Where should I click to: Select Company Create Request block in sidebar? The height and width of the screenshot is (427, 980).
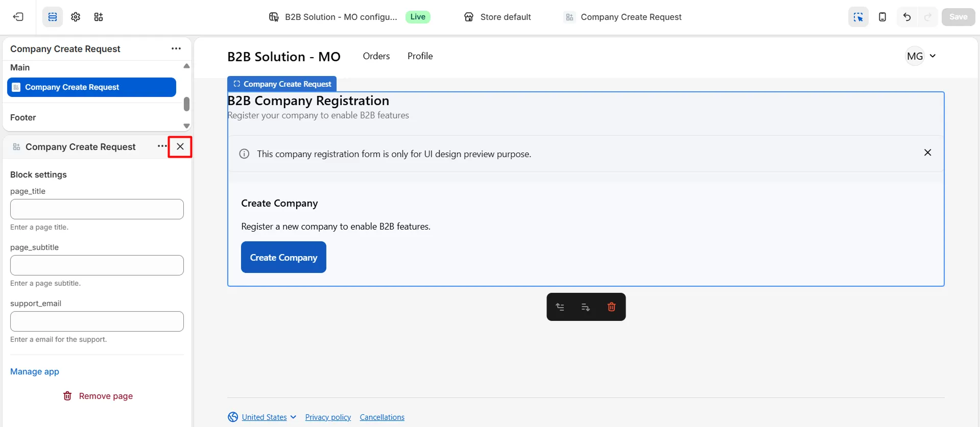click(92, 87)
